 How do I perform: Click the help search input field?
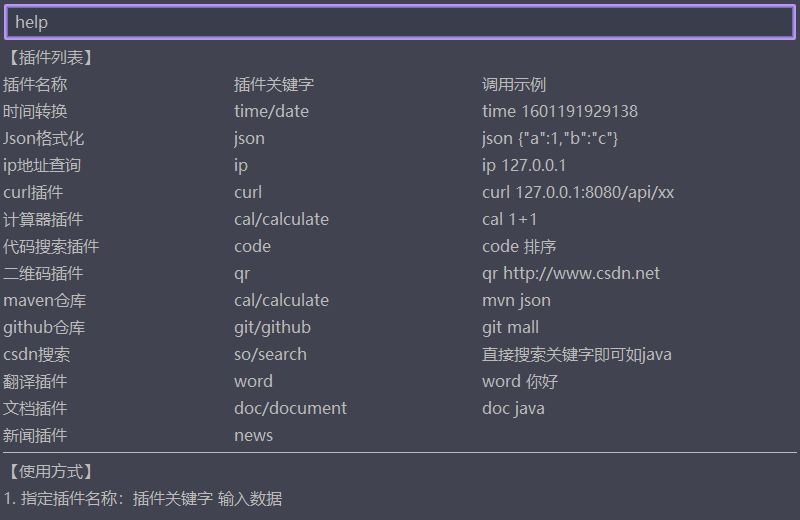click(399, 22)
